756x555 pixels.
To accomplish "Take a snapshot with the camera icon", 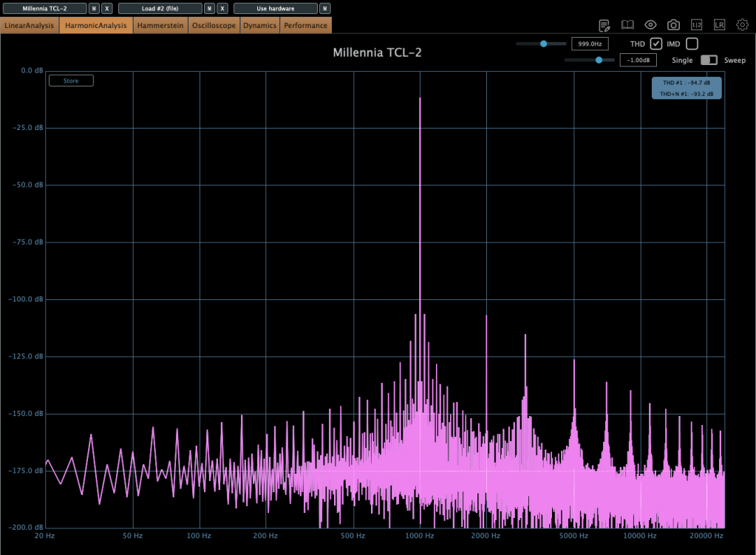I will (x=673, y=25).
